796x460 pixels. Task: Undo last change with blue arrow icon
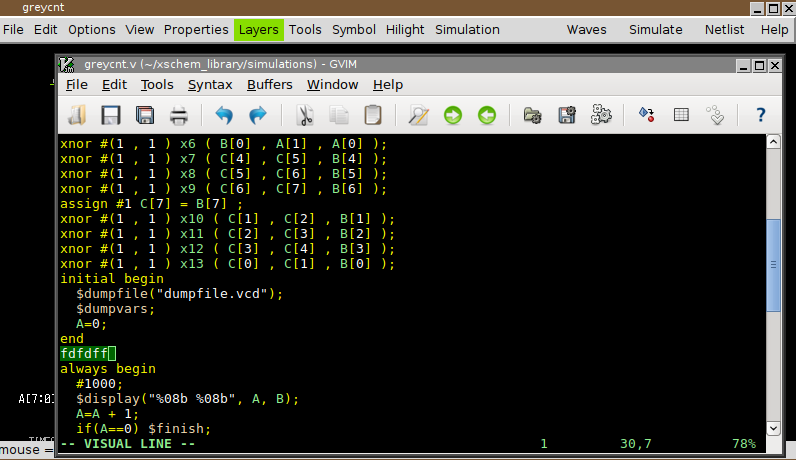224,115
